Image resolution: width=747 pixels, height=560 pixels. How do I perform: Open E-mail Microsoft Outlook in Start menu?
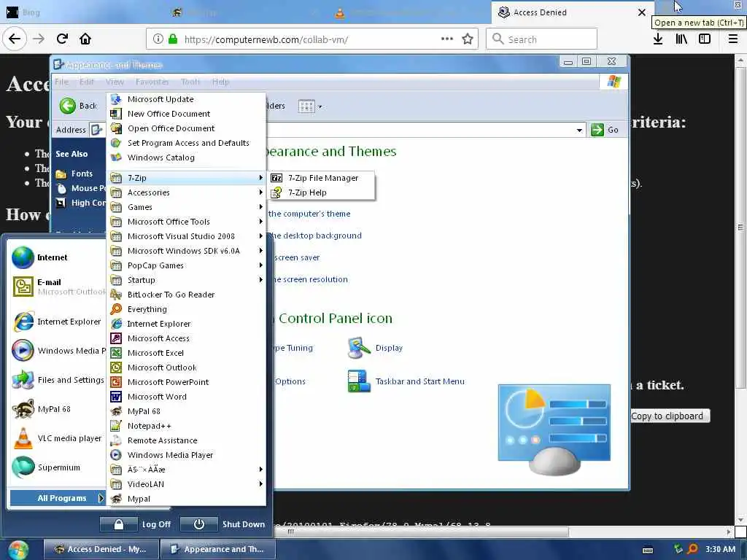pyautogui.click(x=57, y=287)
